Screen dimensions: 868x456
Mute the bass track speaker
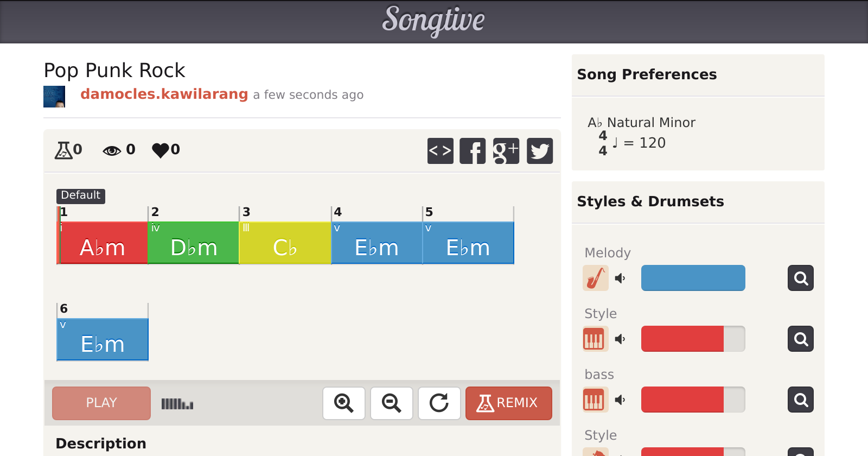(620, 400)
